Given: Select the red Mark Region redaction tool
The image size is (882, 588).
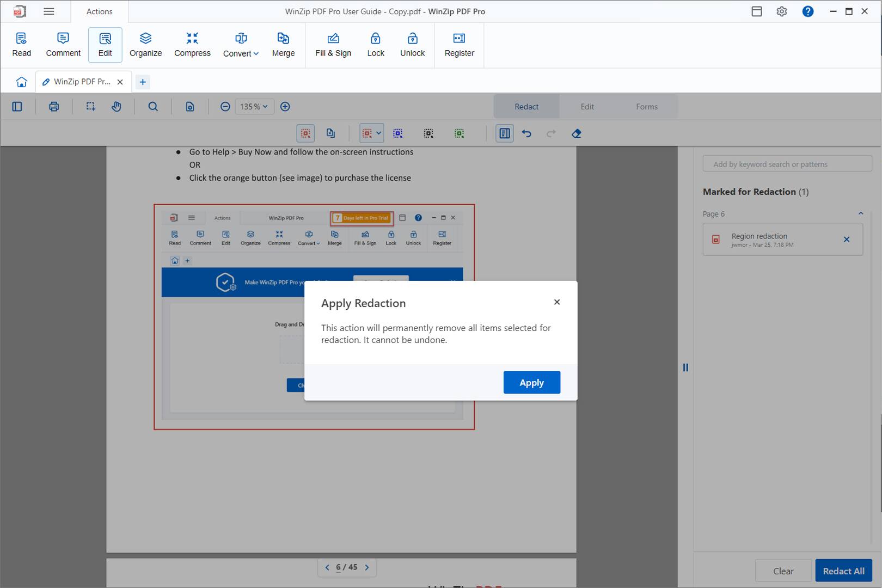Looking at the screenshot, I should coord(305,133).
